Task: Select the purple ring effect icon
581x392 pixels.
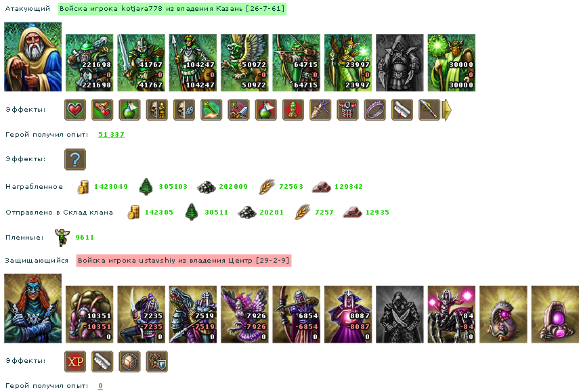Action: 374,110
